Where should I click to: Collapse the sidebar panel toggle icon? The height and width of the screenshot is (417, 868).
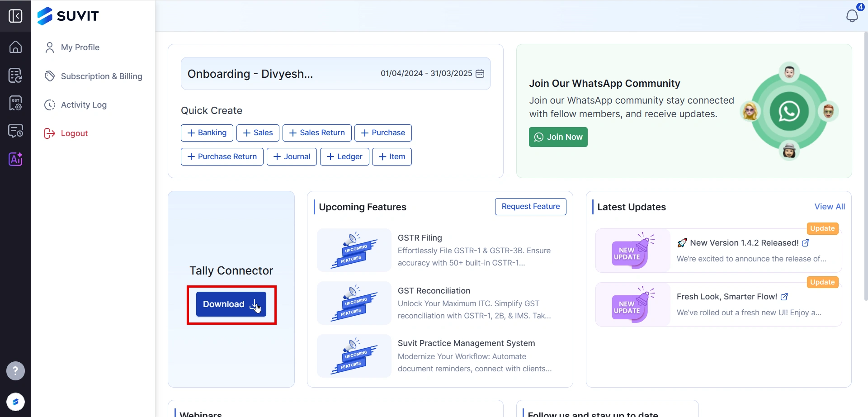pos(15,16)
